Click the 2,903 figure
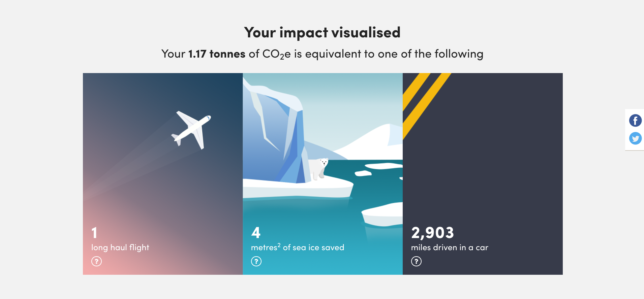The height and width of the screenshot is (299, 644). [x=432, y=233]
